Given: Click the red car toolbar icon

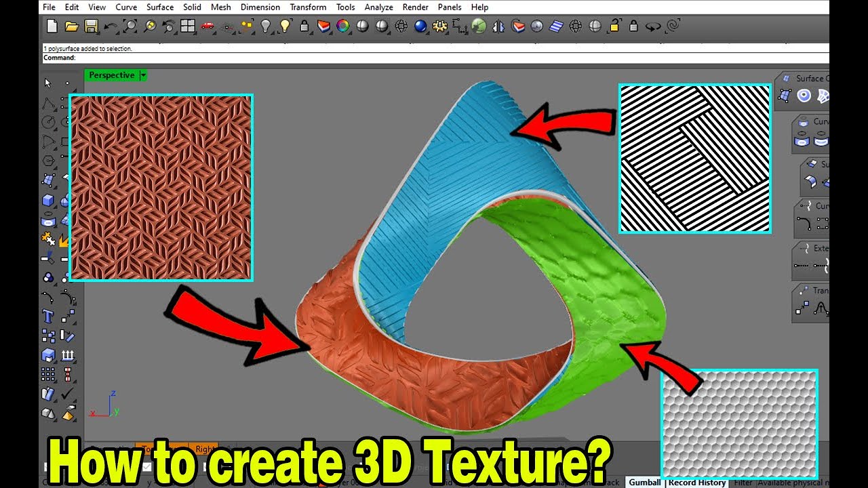Looking at the screenshot, I should (208, 26).
